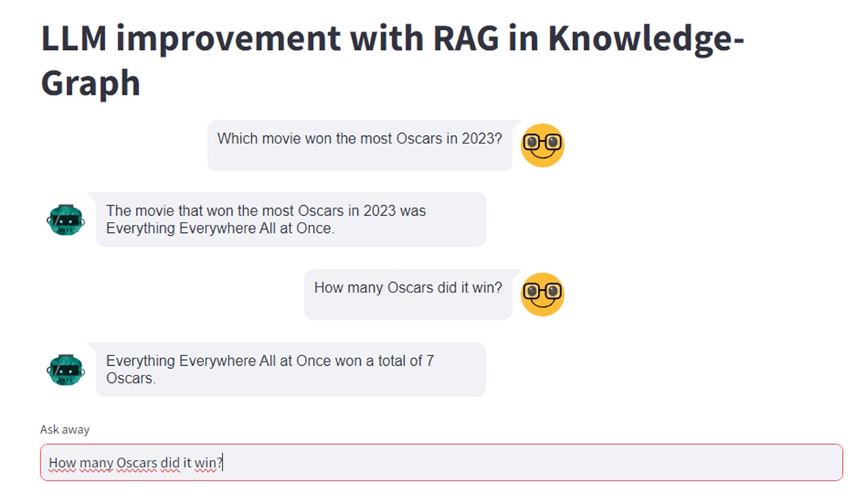The width and height of the screenshot is (867, 504).
Task: Click the chat bubble 'How many Oscars did it win?'
Action: [x=408, y=295]
